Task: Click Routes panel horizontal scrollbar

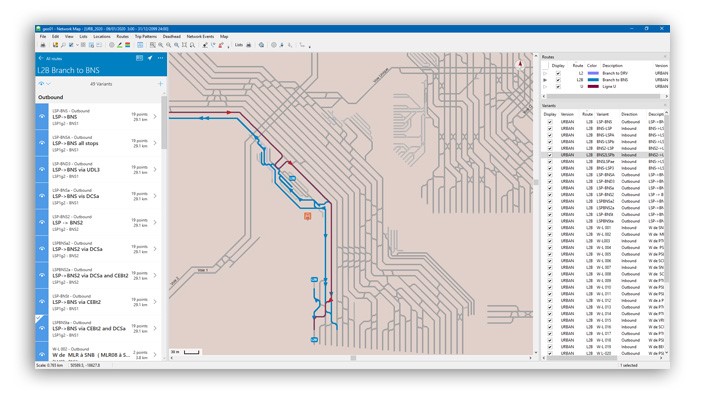Action: pyautogui.click(x=604, y=96)
